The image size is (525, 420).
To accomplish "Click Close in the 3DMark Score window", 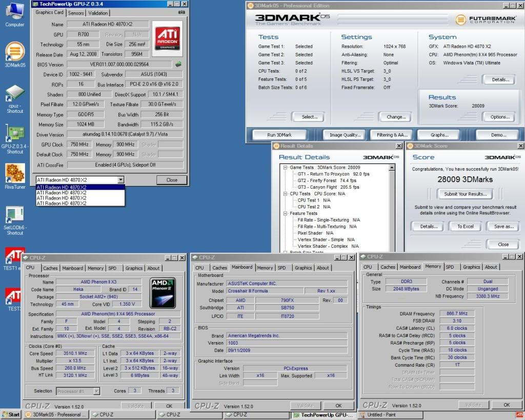I will (503, 245).
